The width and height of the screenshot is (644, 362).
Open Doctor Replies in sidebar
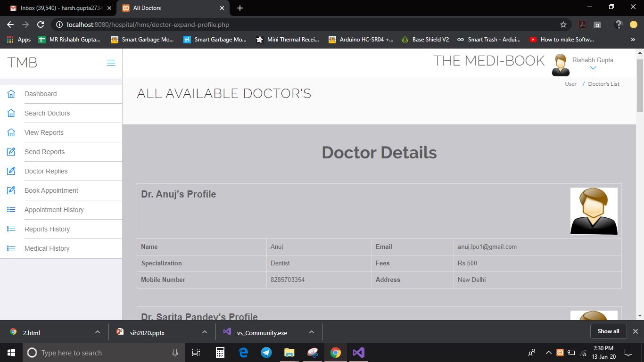click(x=46, y=171)
